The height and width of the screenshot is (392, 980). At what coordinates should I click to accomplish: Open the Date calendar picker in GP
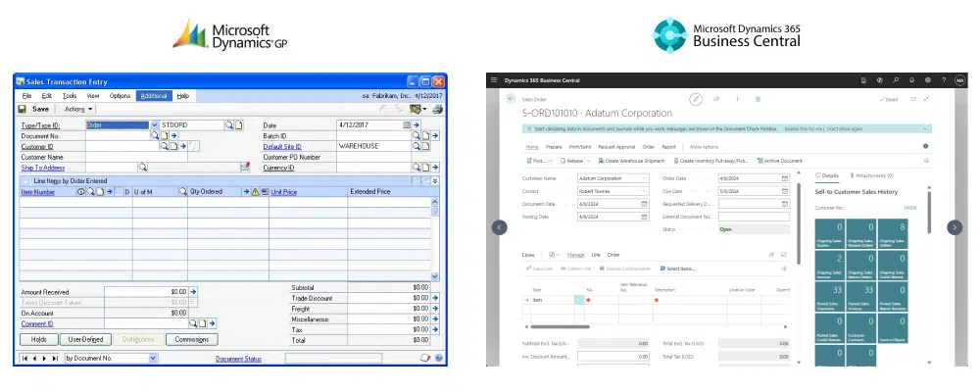[407, 125]
